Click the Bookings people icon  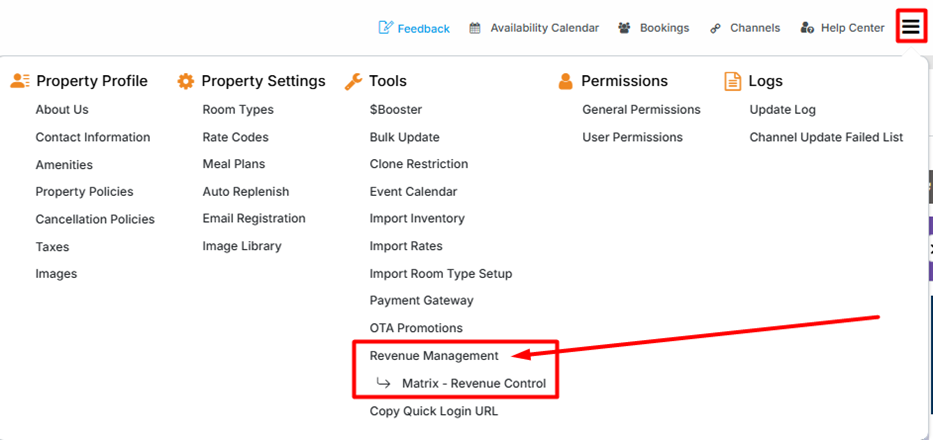tap(624, 28)
